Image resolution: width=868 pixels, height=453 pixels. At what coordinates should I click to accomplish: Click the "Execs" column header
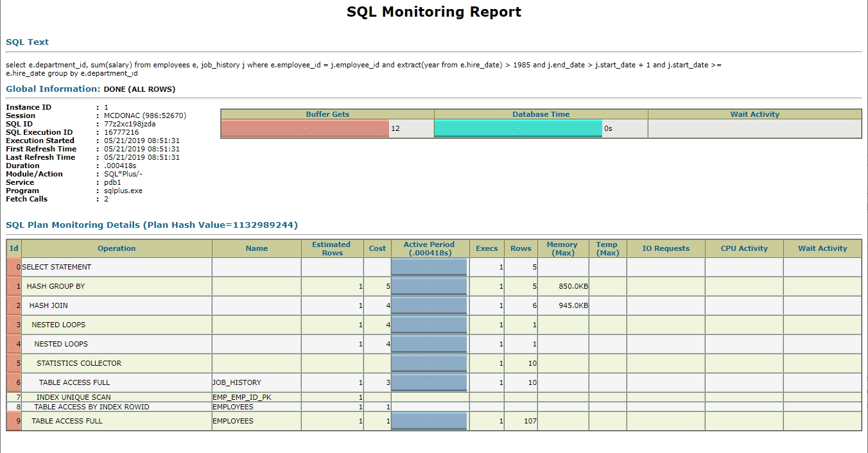tap(487, 248)
